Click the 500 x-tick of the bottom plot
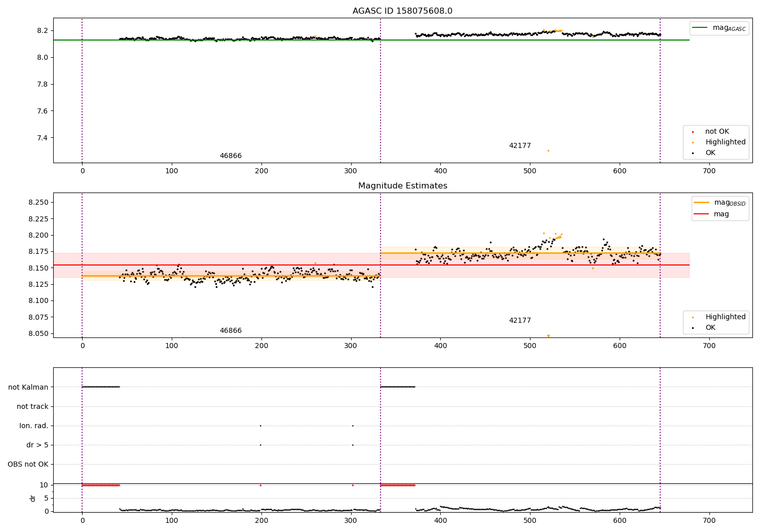The image size is (760, 532). [530, 521]
